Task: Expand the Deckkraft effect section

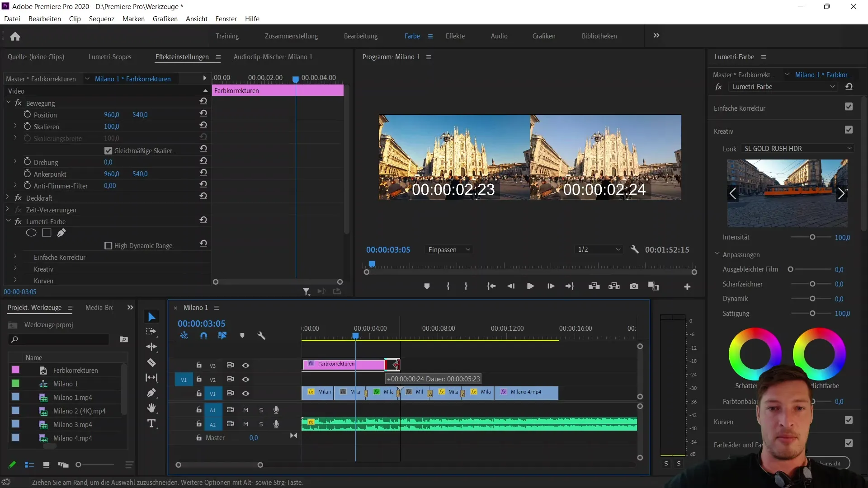Action: coord(8,198)
